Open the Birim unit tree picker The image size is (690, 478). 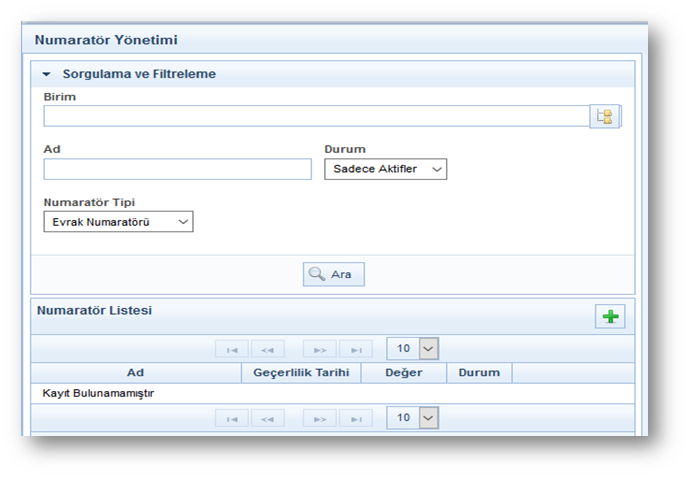tap(604, 116)
